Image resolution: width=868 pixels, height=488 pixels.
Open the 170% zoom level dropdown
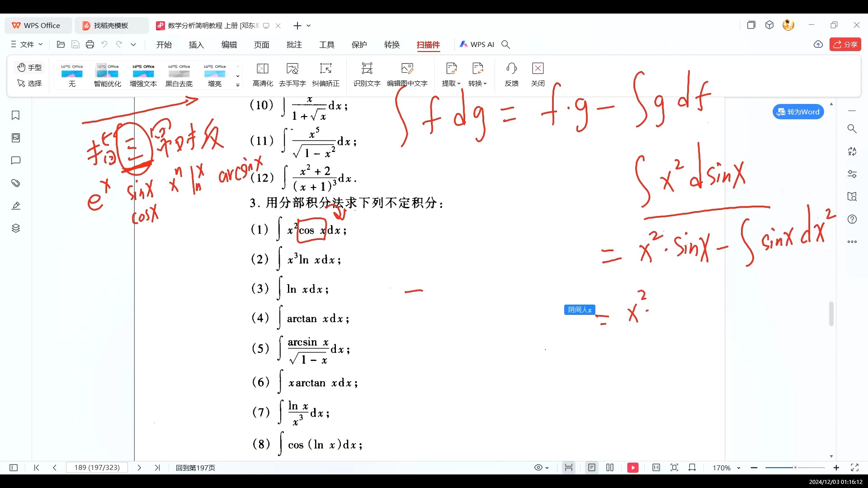(x=726, y=468)
